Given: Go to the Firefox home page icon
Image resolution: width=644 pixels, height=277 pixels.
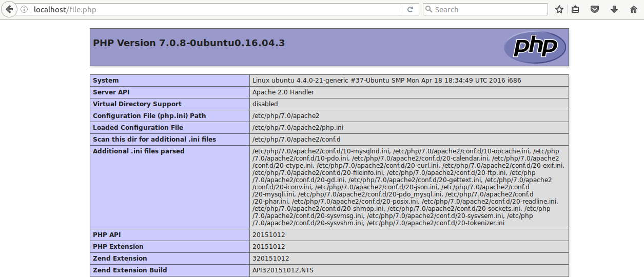Looking at the screenshot, I should 633,9.
